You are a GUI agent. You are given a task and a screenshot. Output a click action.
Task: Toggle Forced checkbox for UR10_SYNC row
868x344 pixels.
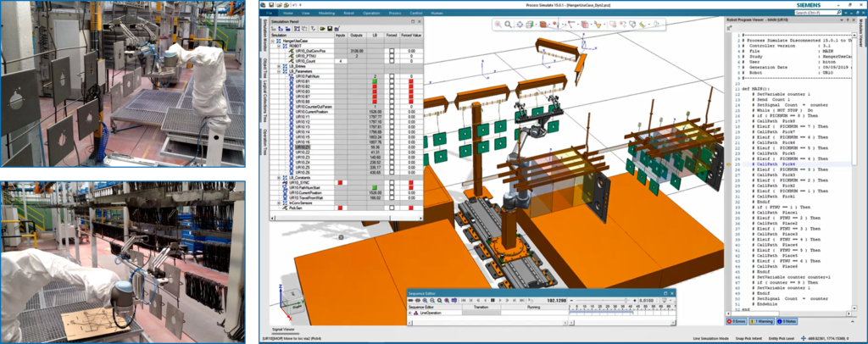tap(392, 182)
